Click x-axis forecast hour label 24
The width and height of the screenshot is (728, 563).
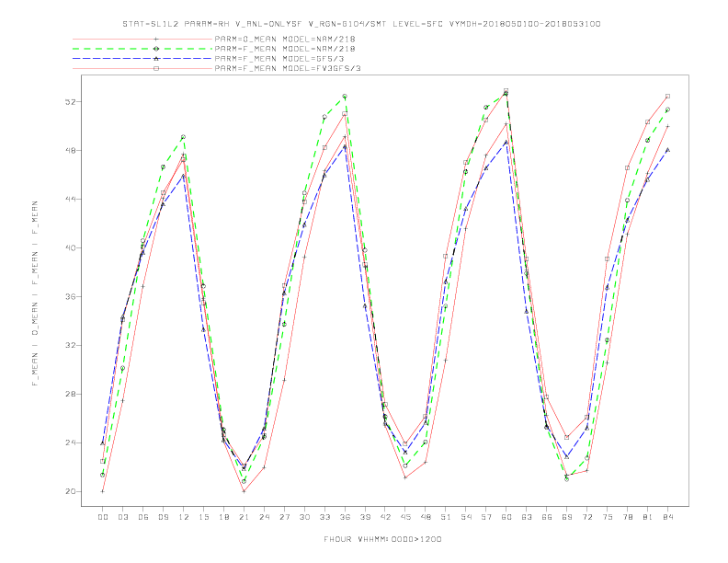click(264, 517)
